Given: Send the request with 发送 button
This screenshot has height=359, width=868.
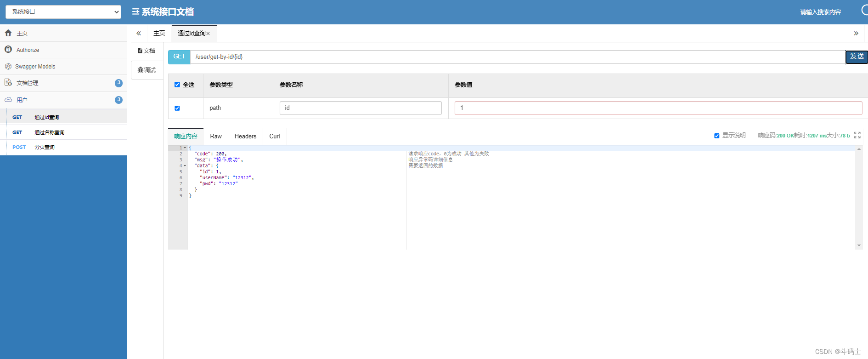Looking at the screenshot, I should (x=857, y=57).
